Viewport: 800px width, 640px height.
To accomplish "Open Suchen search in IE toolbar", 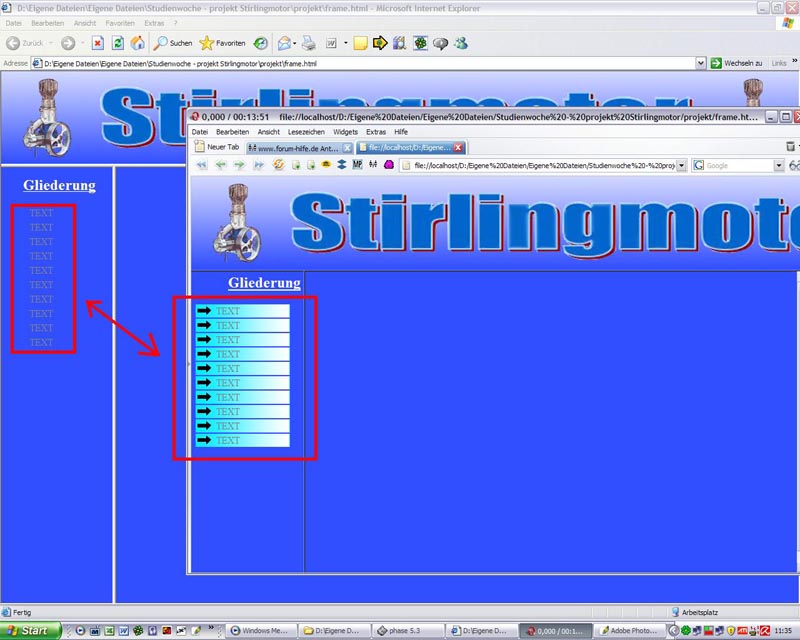I will [x=173, y=43].
